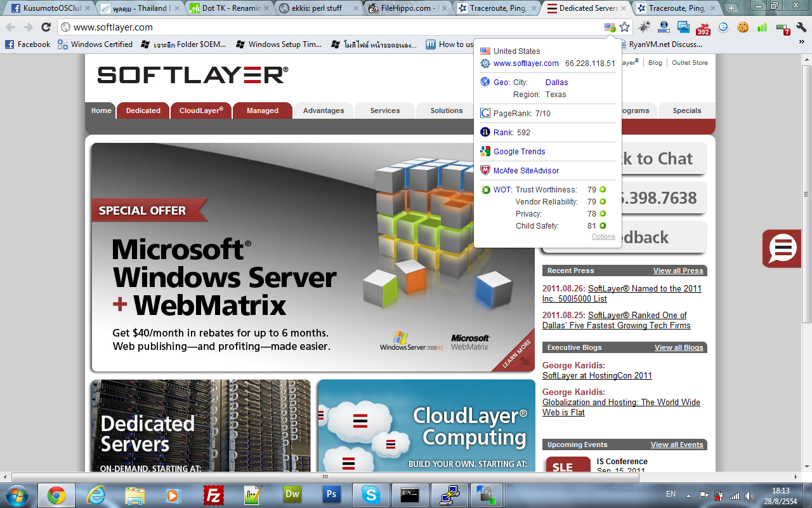The image size is (812, 508).
Task: Bookmark this page with the star icon
Action: 625,27
